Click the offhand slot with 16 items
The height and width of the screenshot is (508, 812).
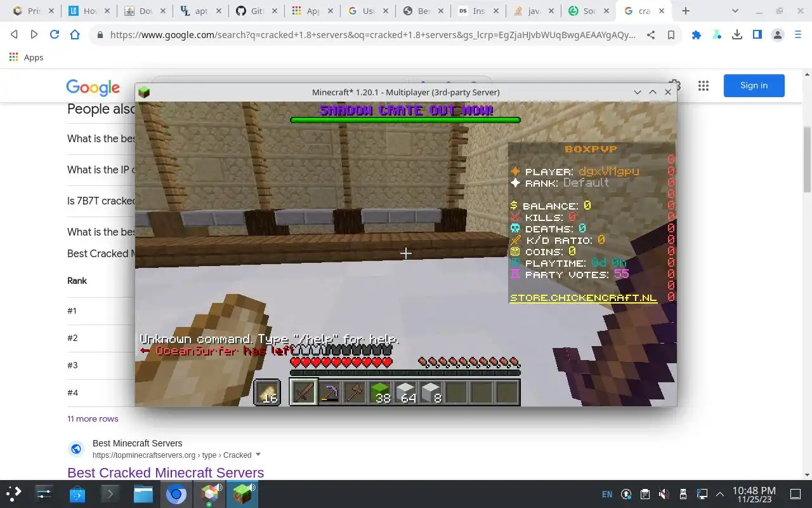[267, 392]
